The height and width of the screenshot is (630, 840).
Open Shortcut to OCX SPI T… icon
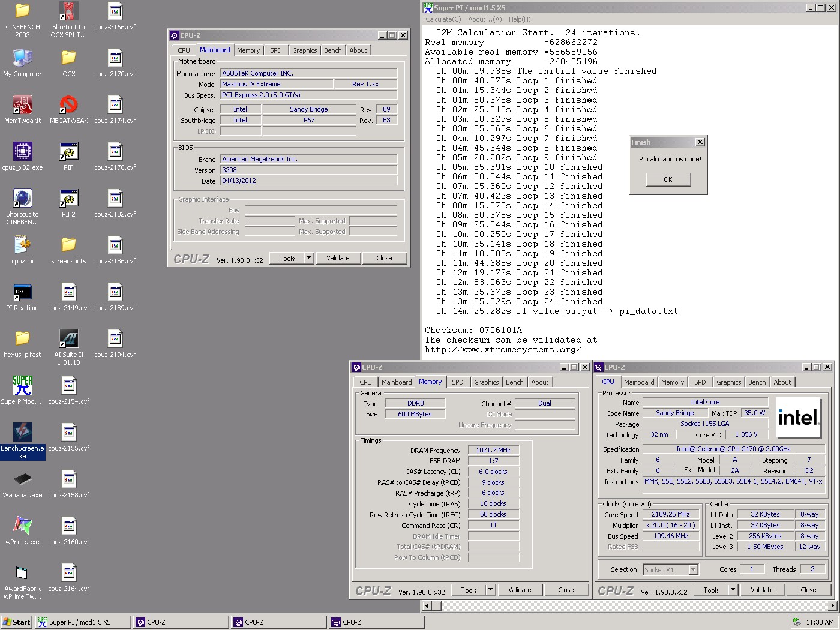click(x=68, y=11)
